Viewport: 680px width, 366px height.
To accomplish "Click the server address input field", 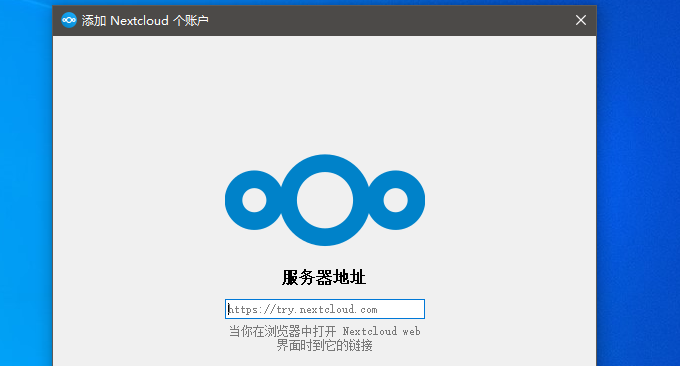I will pyautogui.click(x=324, y=309).
